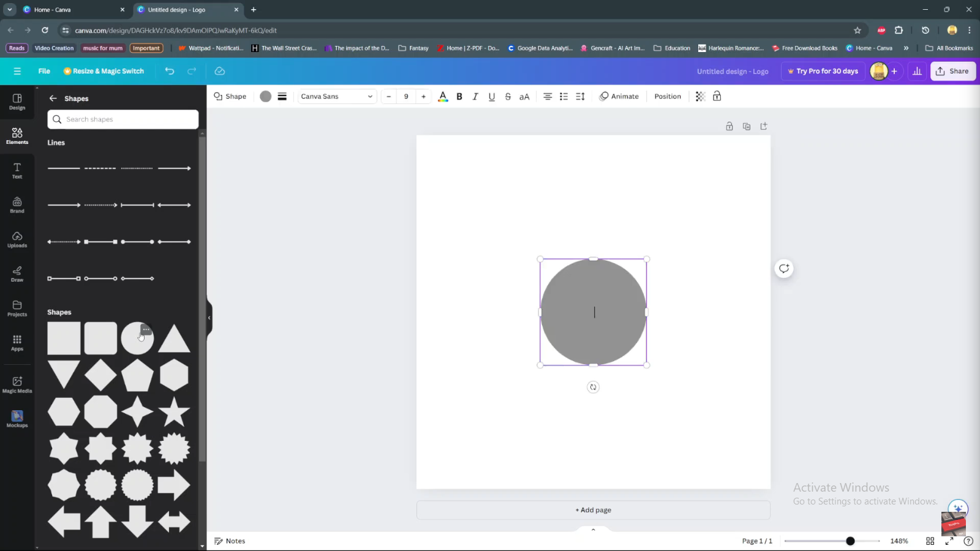Click the Share button
This screenshot has width=980, height=551.
(953, 71)
